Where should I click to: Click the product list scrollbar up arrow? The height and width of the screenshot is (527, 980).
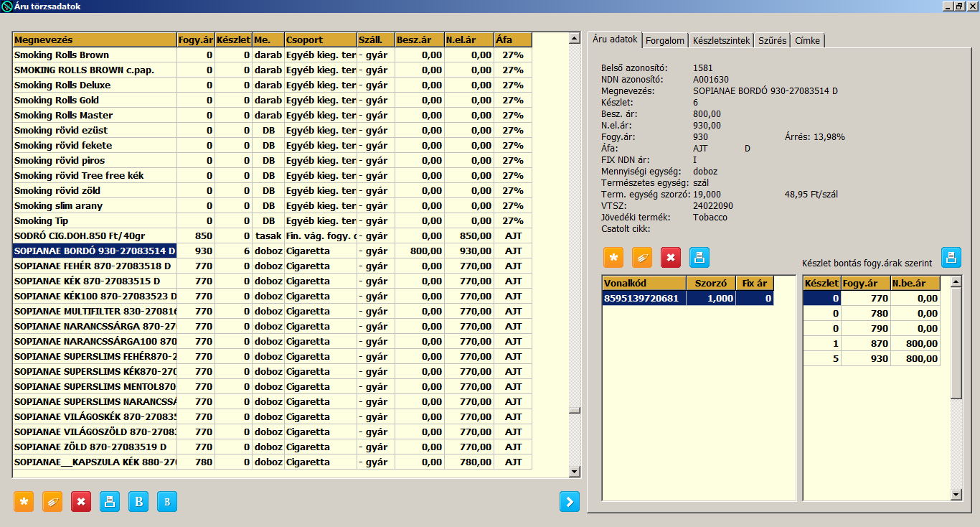tap(574, 38)
